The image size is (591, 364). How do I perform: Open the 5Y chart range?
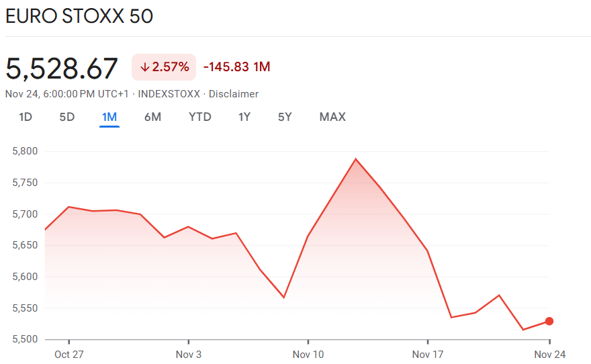[285, 117]
